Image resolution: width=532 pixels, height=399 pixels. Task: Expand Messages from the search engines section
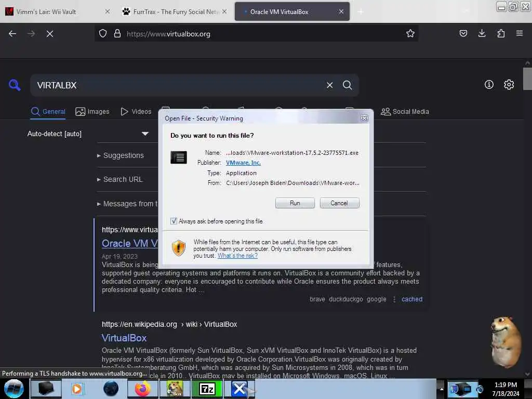pos(128,204)
